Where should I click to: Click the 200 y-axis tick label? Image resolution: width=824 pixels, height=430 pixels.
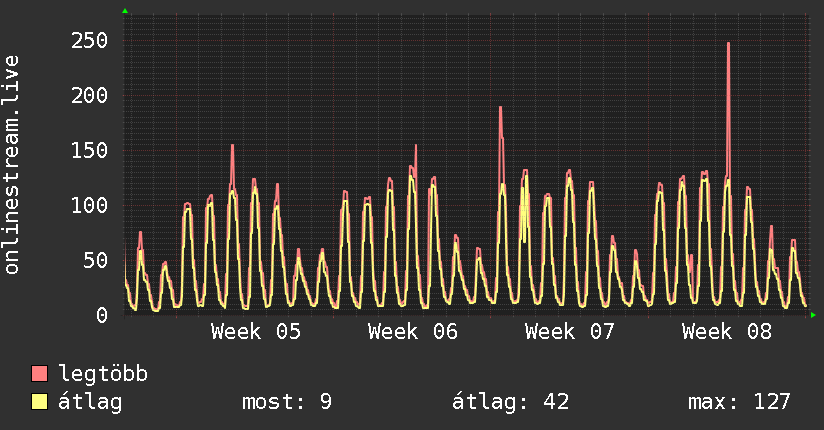click(x=89, y=96)
